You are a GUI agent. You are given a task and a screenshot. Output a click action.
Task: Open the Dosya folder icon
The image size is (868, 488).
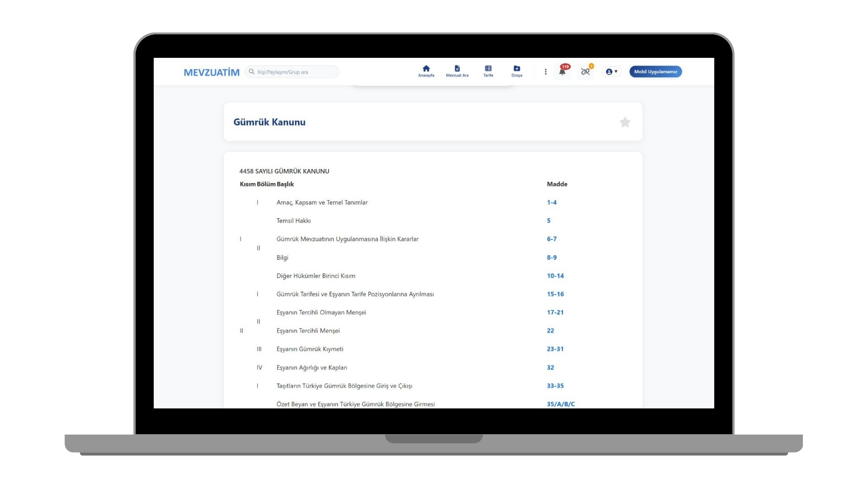point(517,71)
